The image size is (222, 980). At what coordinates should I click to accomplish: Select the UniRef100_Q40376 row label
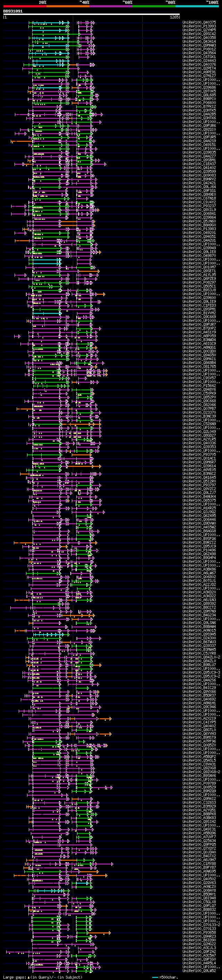click(199, 65)
